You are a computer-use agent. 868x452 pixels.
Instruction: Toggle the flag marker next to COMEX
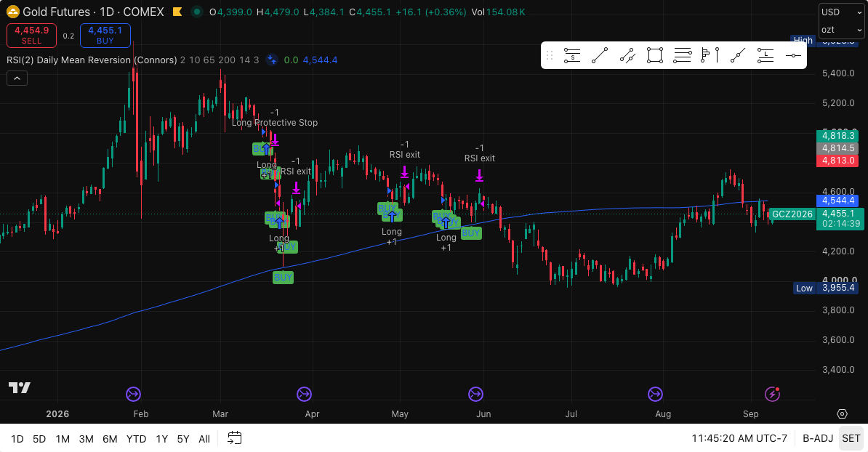tap(177, 12)
